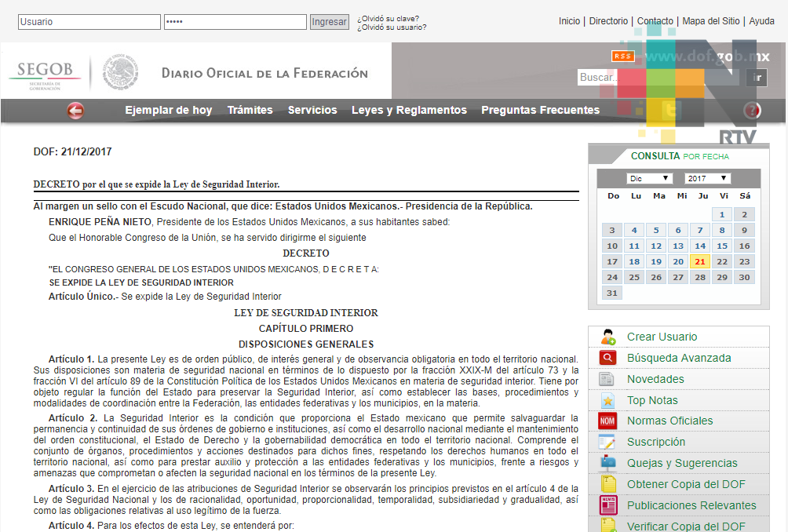Open the Verificar Copia del DOF link
This screenshot has width=788, height=532.
pos(686,526)
